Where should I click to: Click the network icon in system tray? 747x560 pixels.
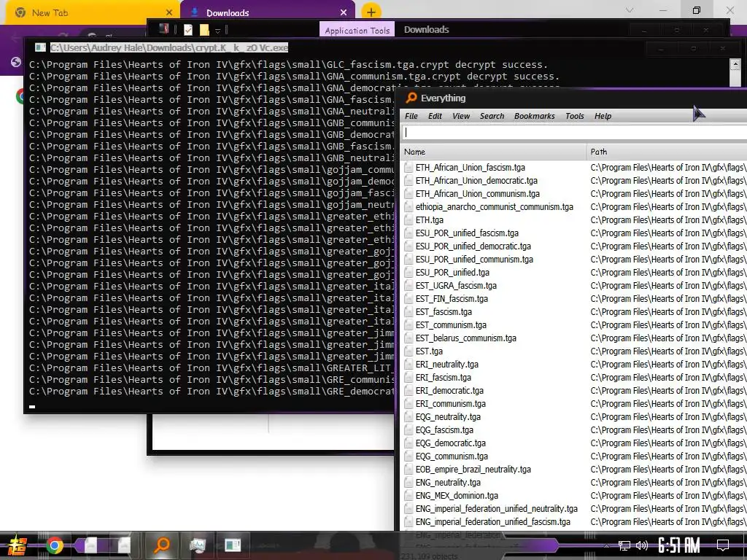624,545
